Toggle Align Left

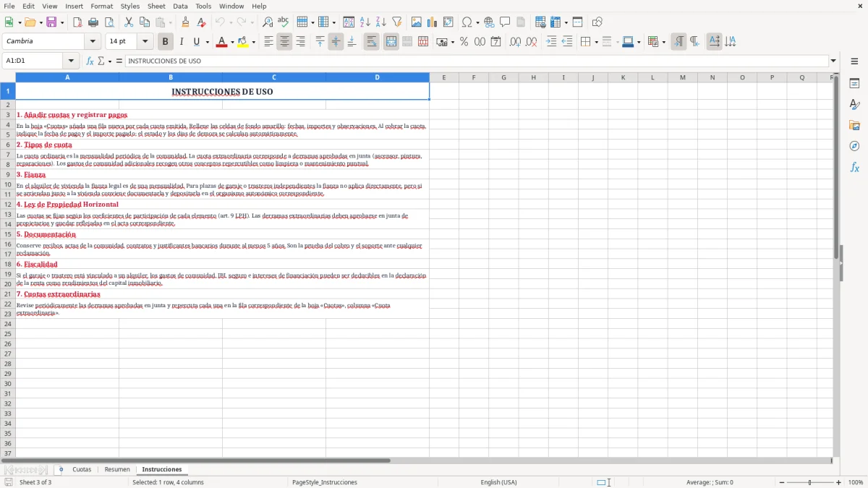[x=268, y=42]
